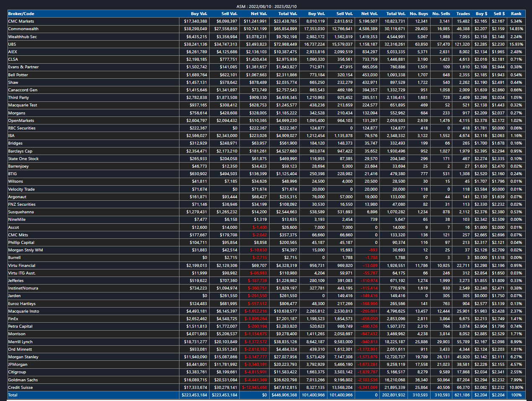532x401 pixels.
Task: Select the Total Vol. column header
Action: pos(396,14)
